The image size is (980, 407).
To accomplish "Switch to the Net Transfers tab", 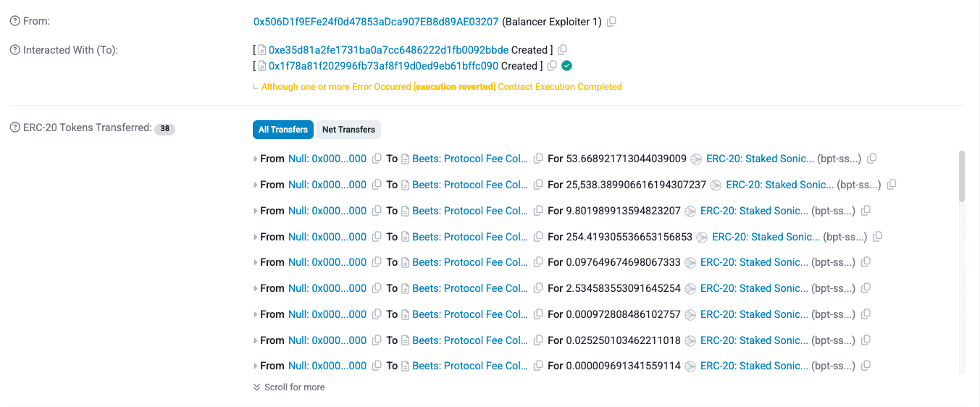I will click(x=348, y=130).
